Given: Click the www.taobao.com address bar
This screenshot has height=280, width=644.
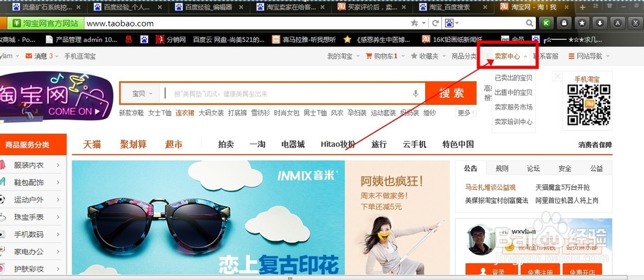Looking at the screenshot, I should (x=247, y=23).
